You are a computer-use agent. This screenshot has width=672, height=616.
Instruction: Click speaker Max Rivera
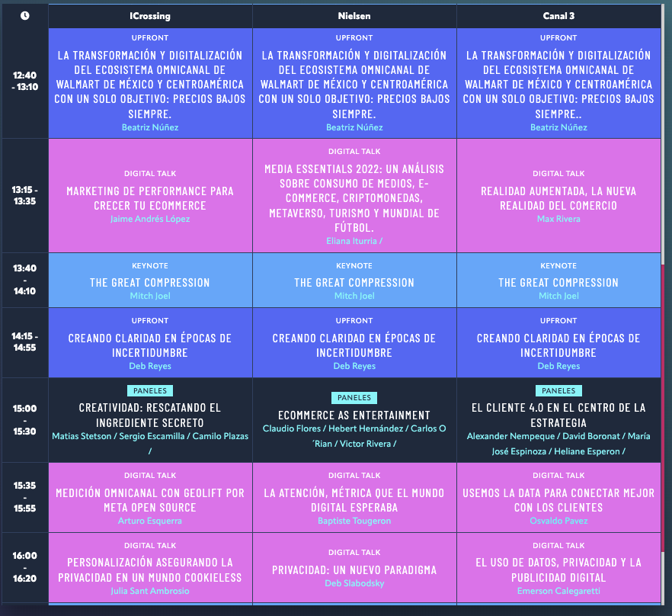coord(558,219)
